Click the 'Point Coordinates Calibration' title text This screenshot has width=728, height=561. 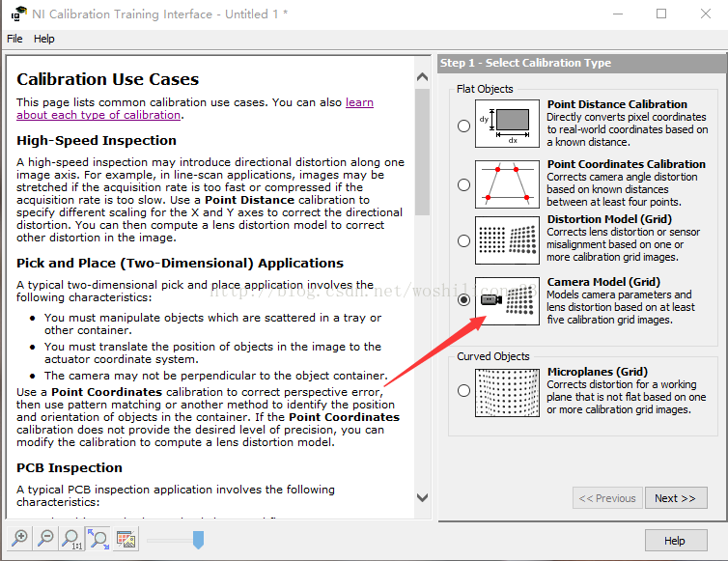click(x=626, y=164)
